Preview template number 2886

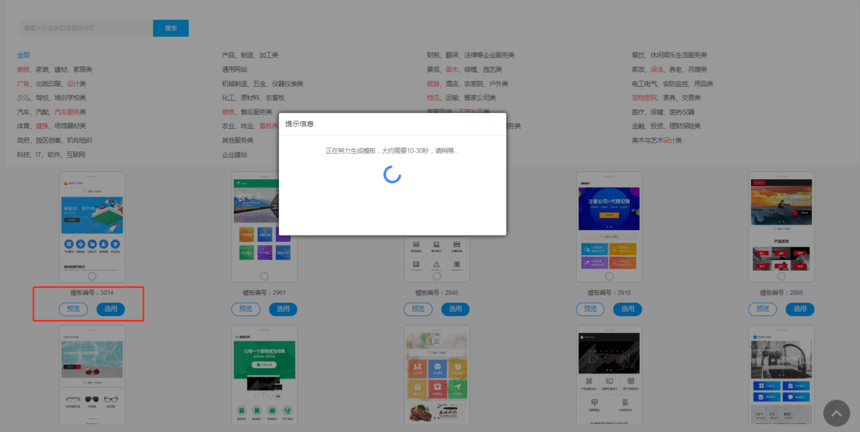click(x=762, y=309)
